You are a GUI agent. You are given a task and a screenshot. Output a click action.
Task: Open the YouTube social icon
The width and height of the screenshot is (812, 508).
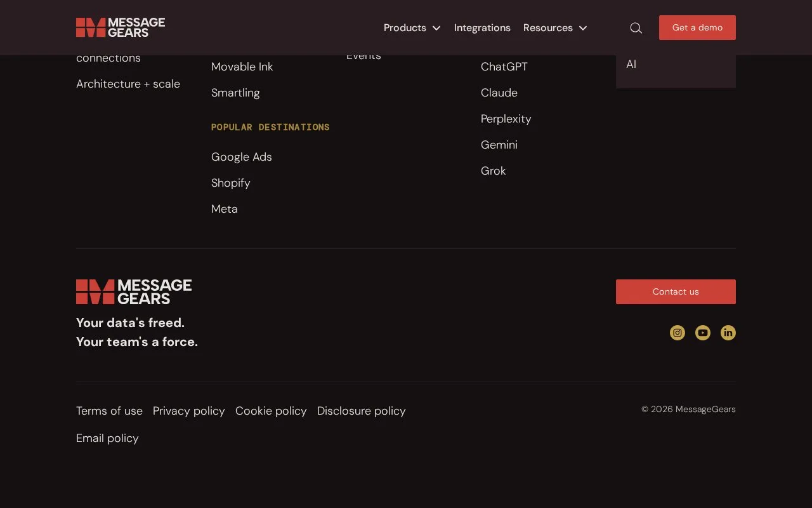click(x=703, y=333)
